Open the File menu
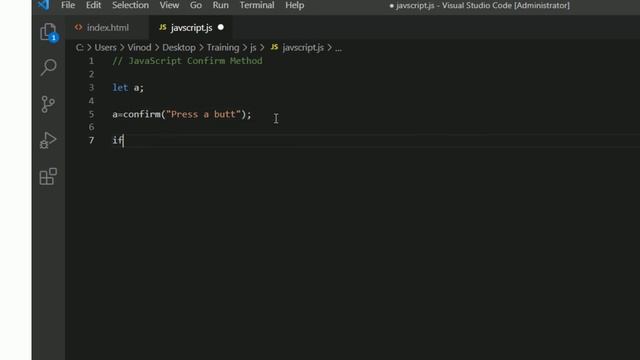The height and width of the screenshot is (360, 640). click(68, 5)
